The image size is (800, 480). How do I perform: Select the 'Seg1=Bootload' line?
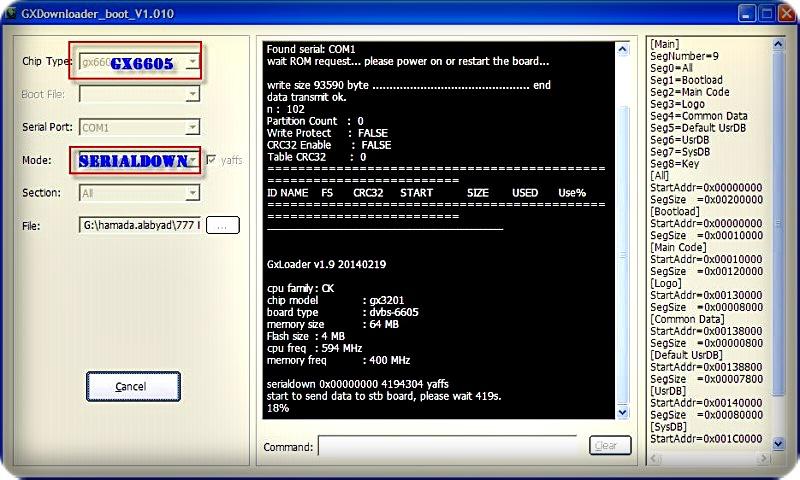pyautogui.click(x=686, y=80)
